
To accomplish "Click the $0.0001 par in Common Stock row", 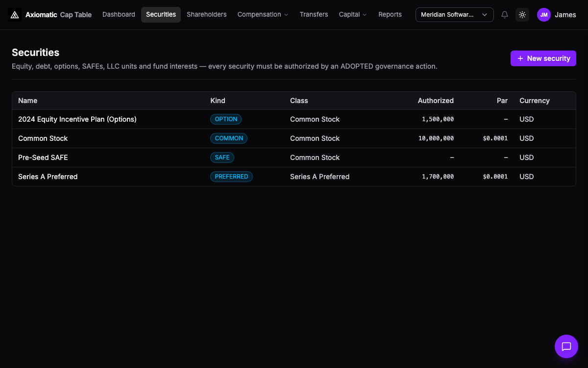I will pos(495,138).
